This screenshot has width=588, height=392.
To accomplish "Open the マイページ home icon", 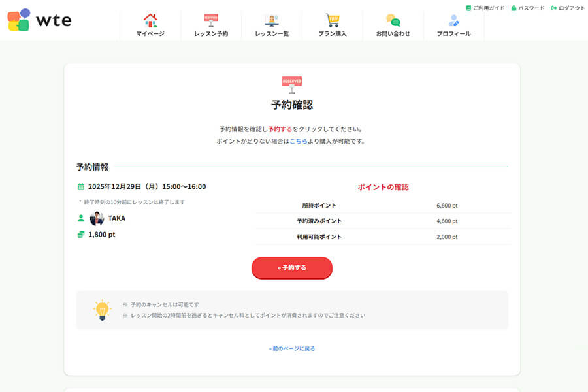I will point(150,20).
